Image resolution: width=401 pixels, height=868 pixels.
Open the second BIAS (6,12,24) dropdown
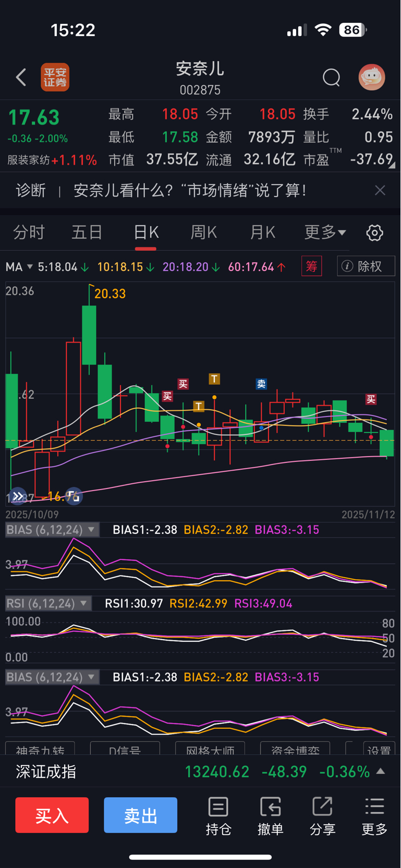click(51, 677)
